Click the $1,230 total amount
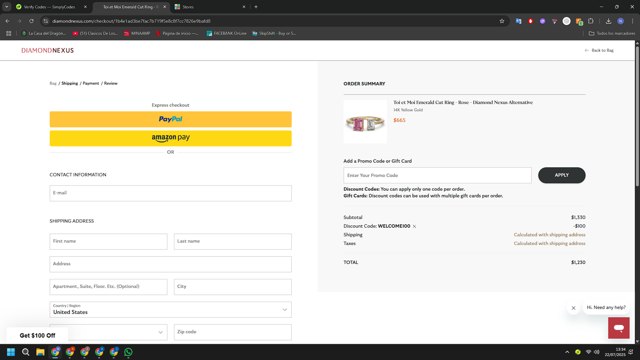 point(578,262)
